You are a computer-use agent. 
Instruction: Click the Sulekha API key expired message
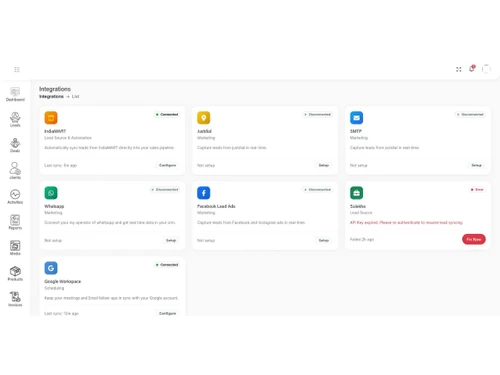pos(406,222)
